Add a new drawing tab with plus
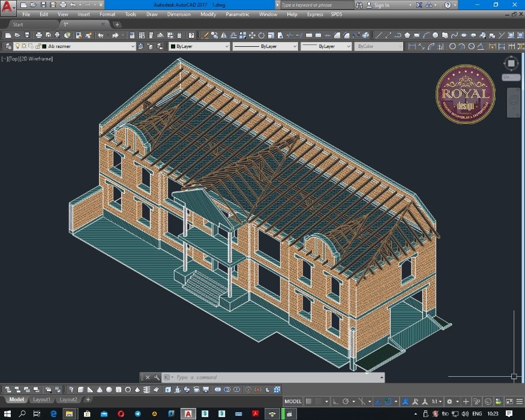The height and width of the screenshot is (420, 525). (x=117, y=25)
